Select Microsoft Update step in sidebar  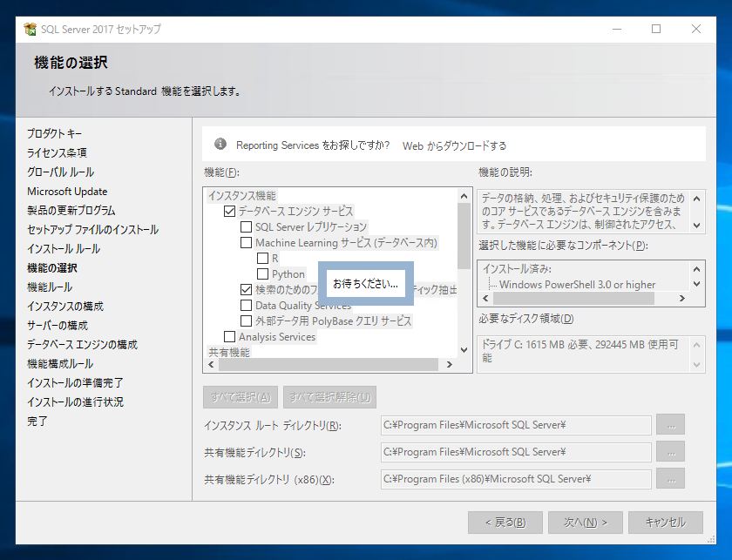[67, 192]
